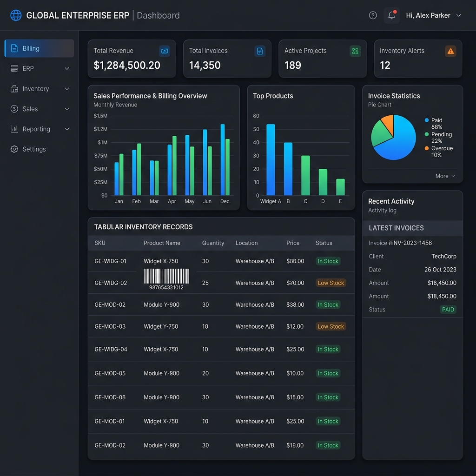
Task: Expand the More dropdown in Invoice Statistics
Action: 445,176
